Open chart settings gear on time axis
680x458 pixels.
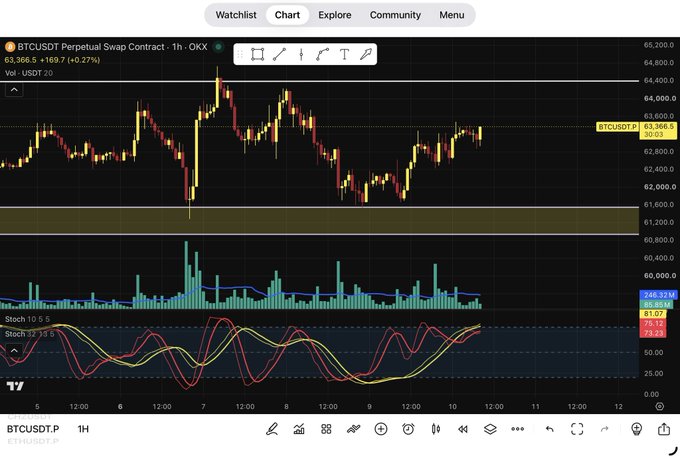pos(659,406)
